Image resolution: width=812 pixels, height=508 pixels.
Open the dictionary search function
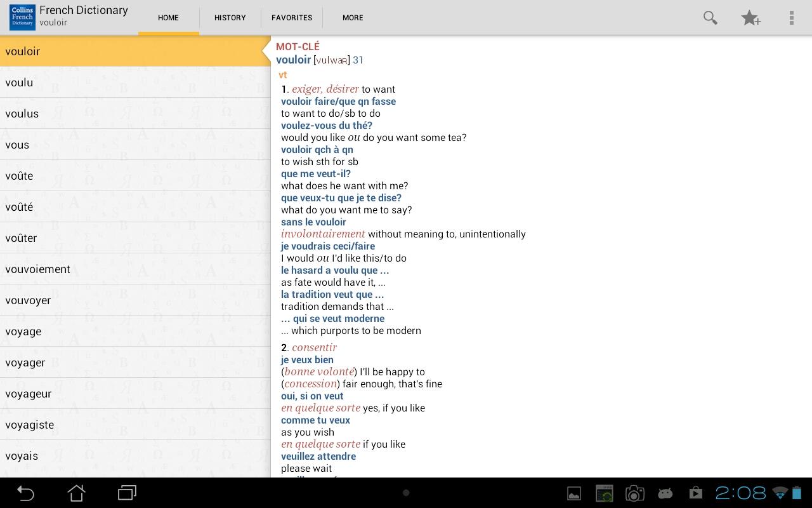(710, 18)
